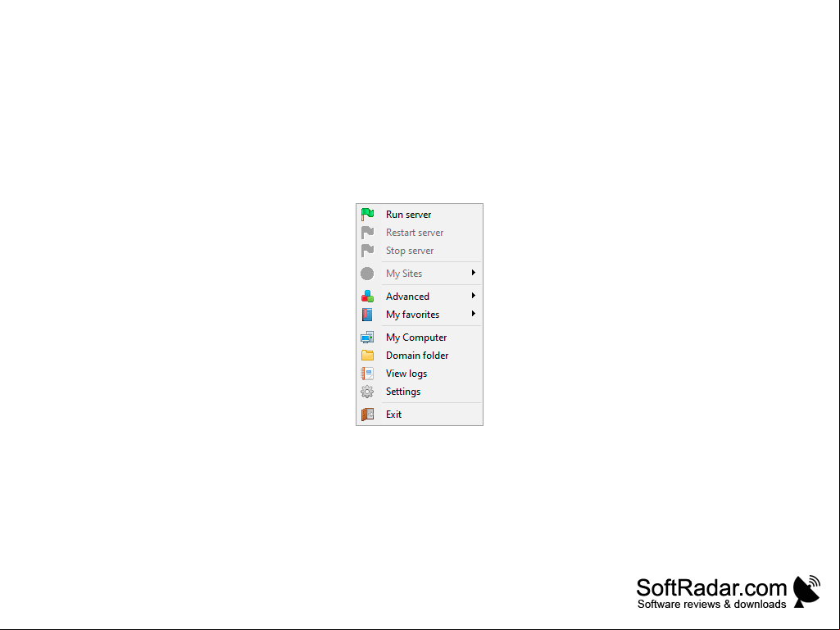Screen dimensions: 840x630
Task: Click the green flag icon beside Run server
Action: pyautogui.click(x=367, y=215)
